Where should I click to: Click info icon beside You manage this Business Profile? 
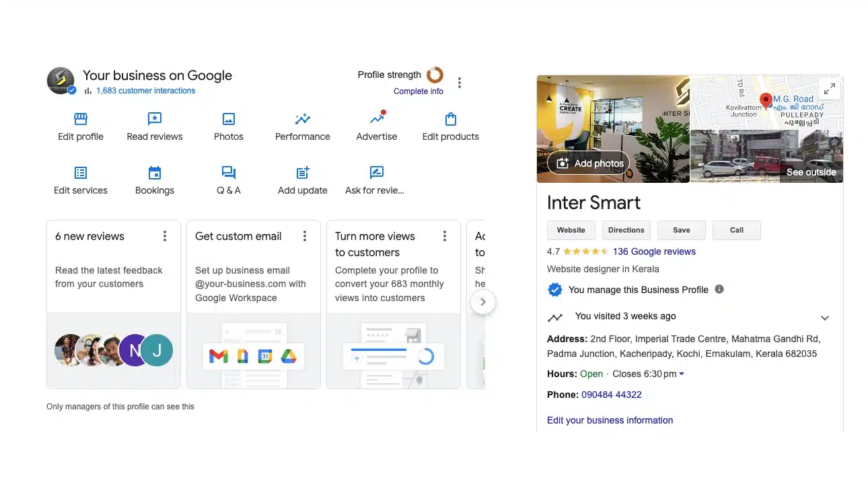[719, 290]
